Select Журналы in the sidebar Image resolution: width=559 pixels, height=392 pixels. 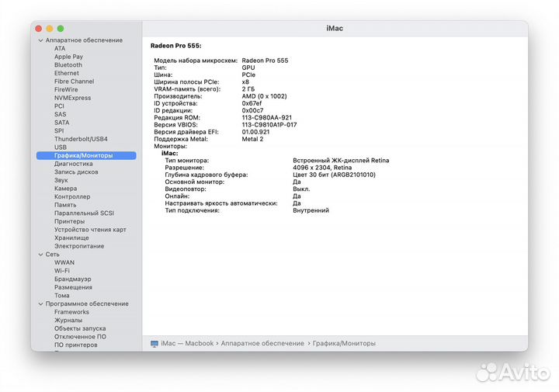pyautogui.click(x=68, y=320)
